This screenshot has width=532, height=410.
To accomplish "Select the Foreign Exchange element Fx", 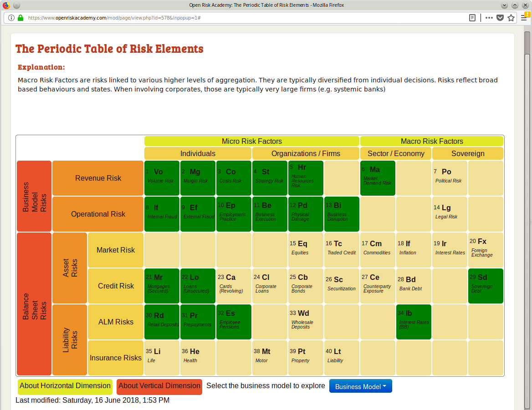I will (x=486, y=250).
